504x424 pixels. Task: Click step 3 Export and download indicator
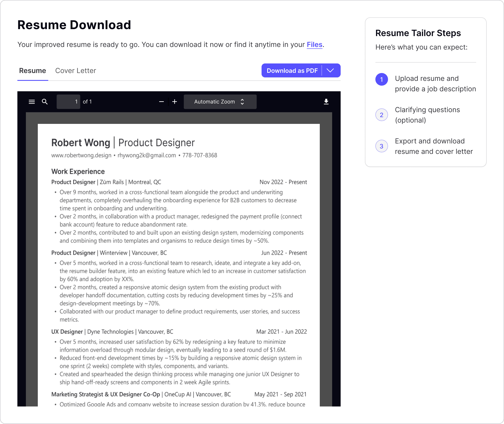381,146
